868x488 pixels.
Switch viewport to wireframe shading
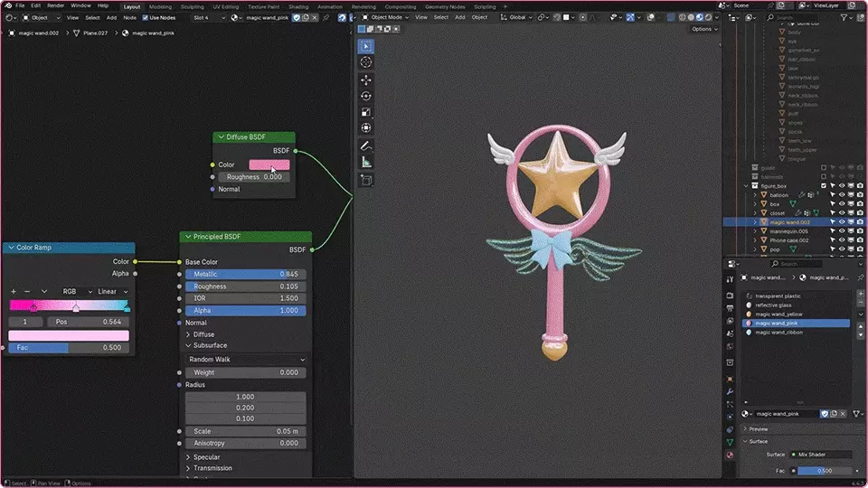(682, 18)
